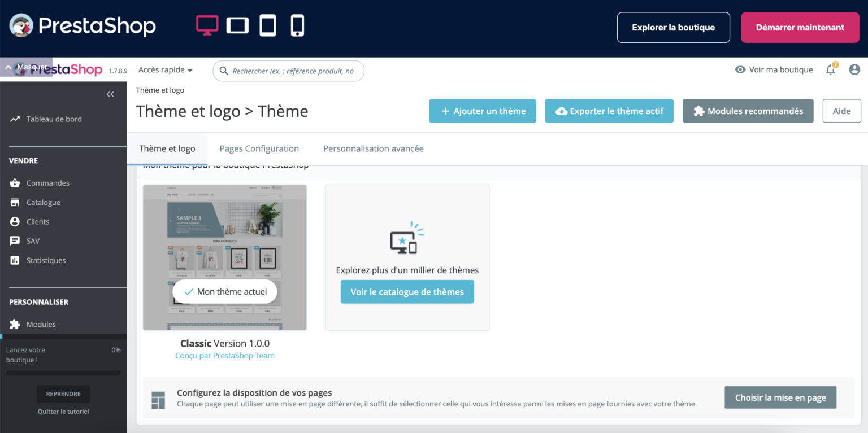Screen dimensions: 868x433
Task: Click the shop launch progress bar
Action: point(63,373)
